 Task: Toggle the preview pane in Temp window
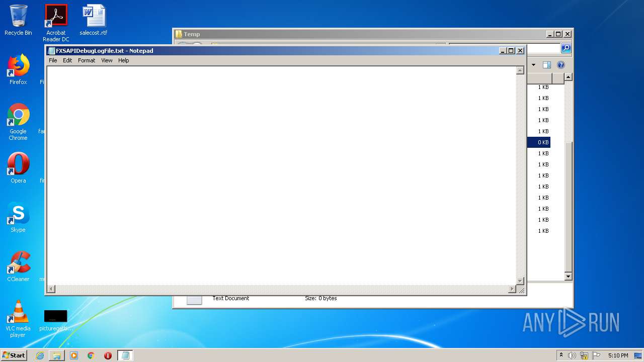point(547,65)
